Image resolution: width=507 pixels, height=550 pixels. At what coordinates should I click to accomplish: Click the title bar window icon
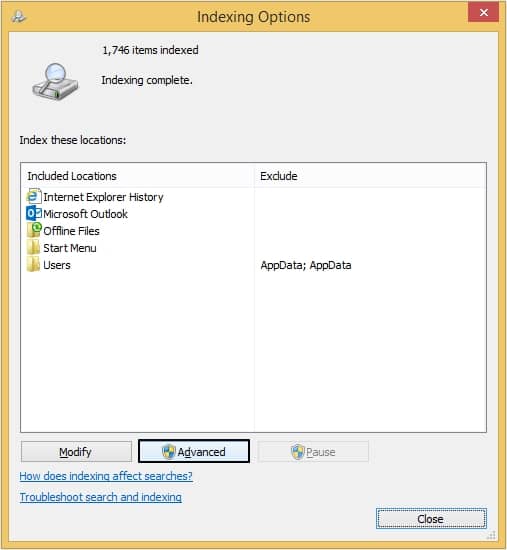[18, 16]
